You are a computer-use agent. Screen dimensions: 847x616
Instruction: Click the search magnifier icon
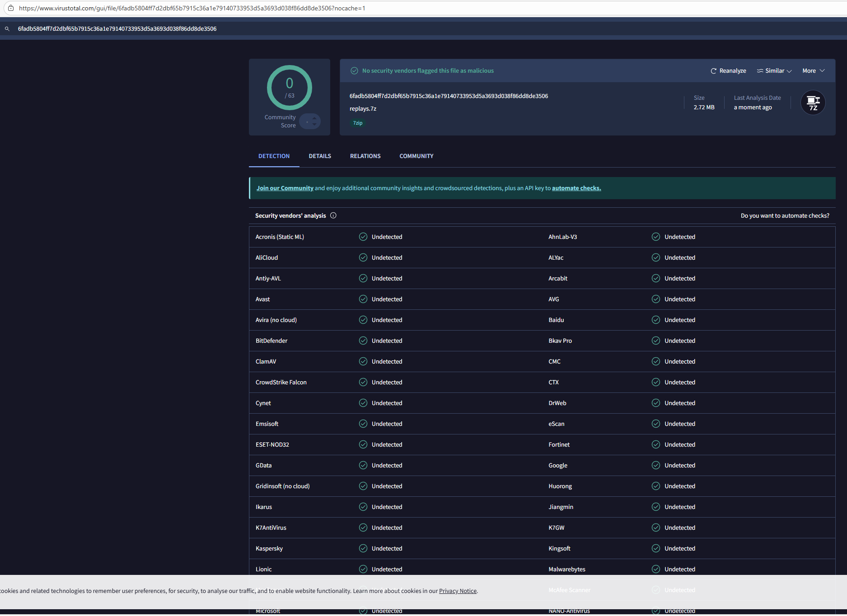[x=7, y=28]
